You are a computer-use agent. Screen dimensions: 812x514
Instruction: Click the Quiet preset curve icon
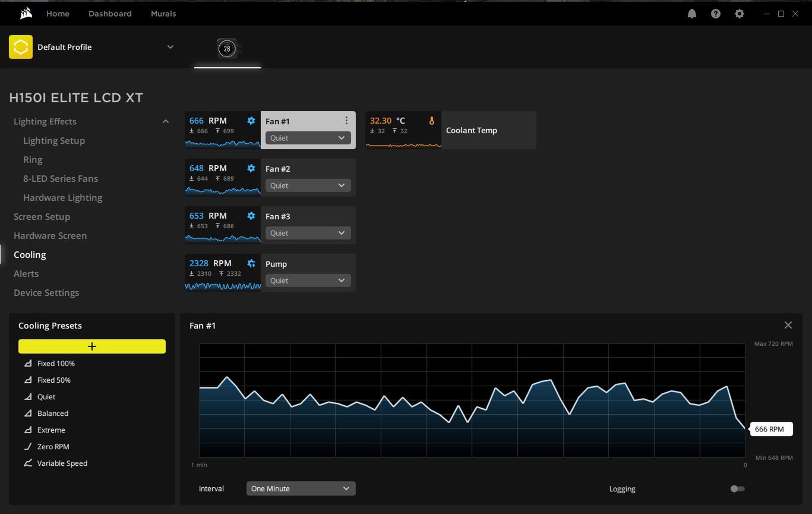point(28,396)
